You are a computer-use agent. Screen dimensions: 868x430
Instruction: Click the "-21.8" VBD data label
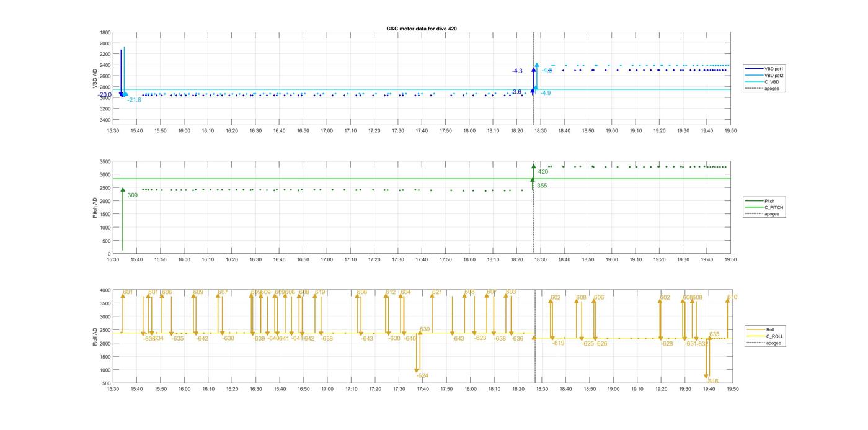tap(135, 100)
